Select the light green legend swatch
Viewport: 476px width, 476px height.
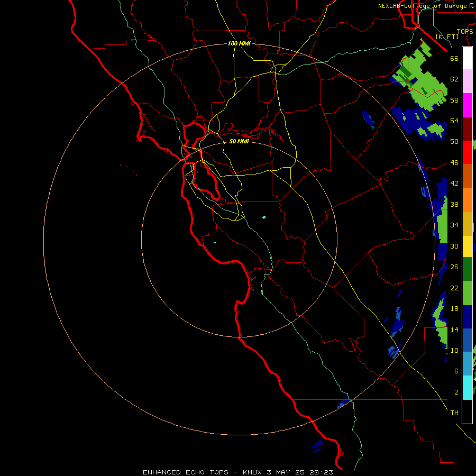pyautogui.click(x=467, y=293)
